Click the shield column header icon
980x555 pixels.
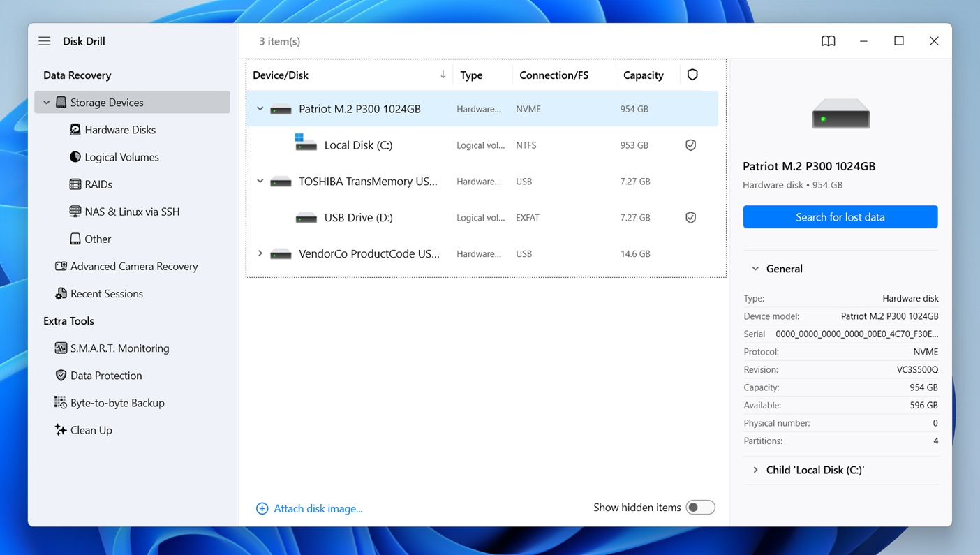pos(692,75)
